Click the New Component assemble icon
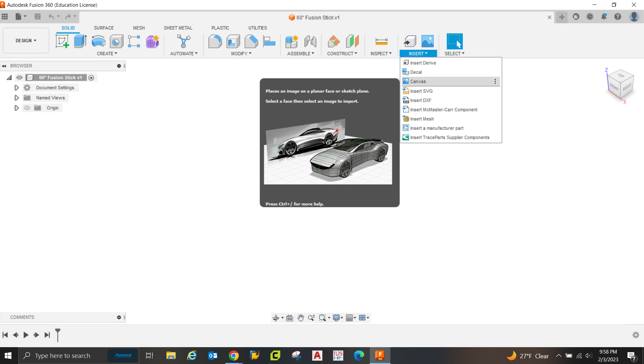Viewport: 644px width, 364px height. tap(292, 41)
